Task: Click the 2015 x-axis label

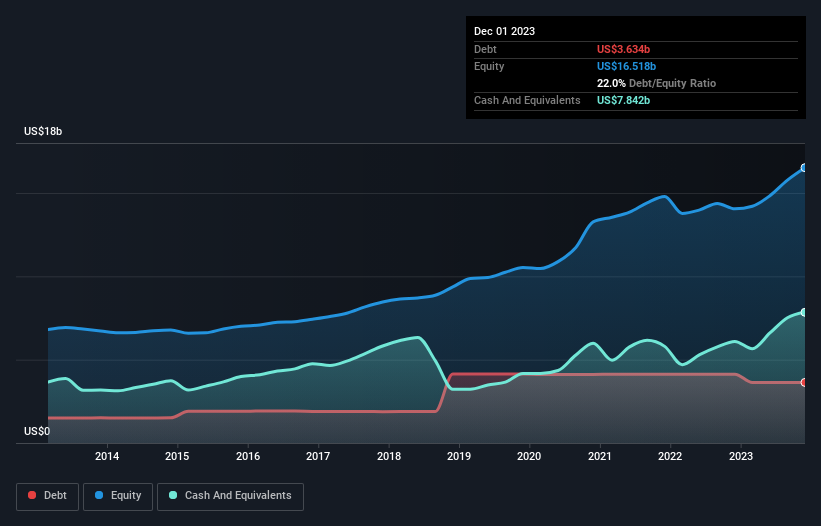Action: click(177, 456)
